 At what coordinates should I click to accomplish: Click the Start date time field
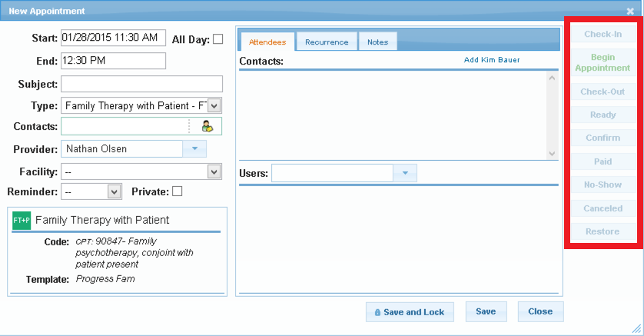[114, 38]
